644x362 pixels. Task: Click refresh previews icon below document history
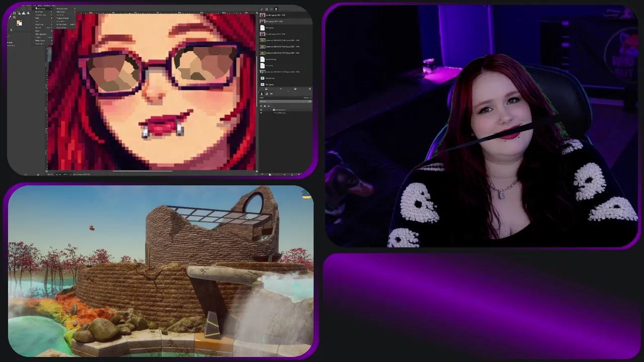coord(310,89)
